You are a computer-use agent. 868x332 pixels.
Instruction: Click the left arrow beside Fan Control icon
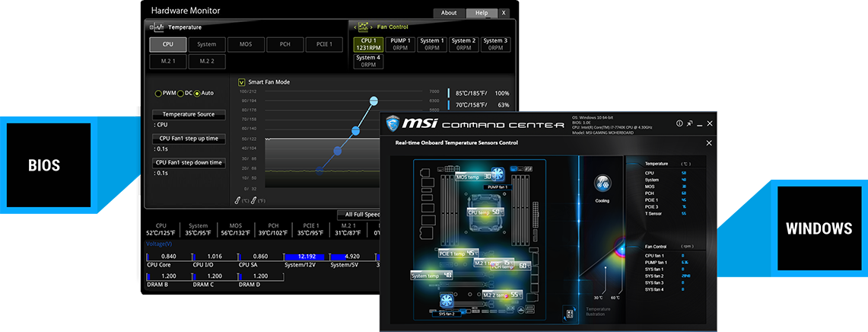click(355, 27)
